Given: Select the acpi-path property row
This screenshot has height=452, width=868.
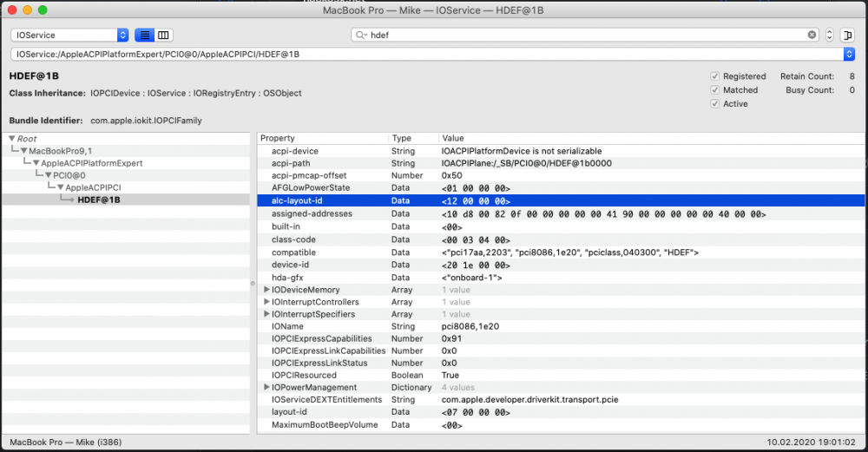Looking at the screenshot, I should pyautogui.click(x=561, y=163).
